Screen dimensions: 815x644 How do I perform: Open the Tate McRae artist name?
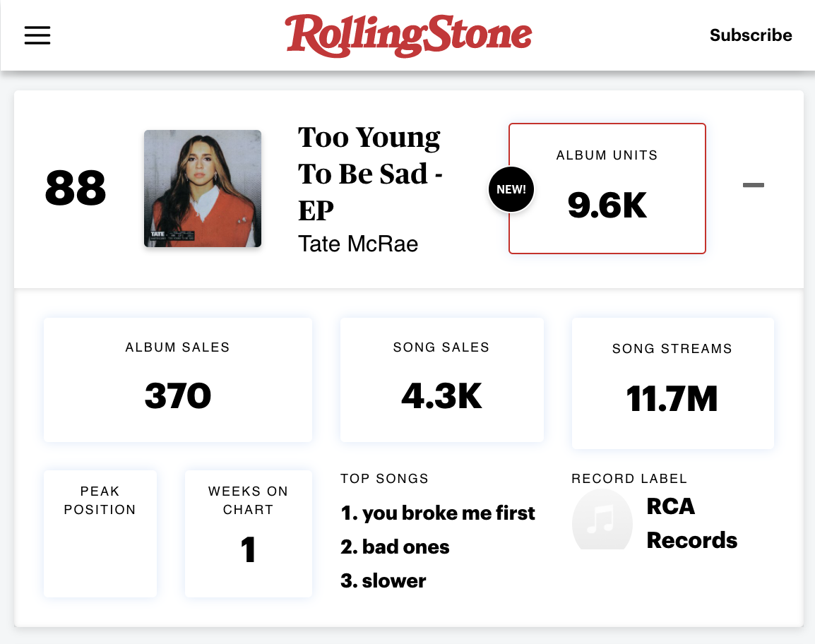tap(358, 244)
